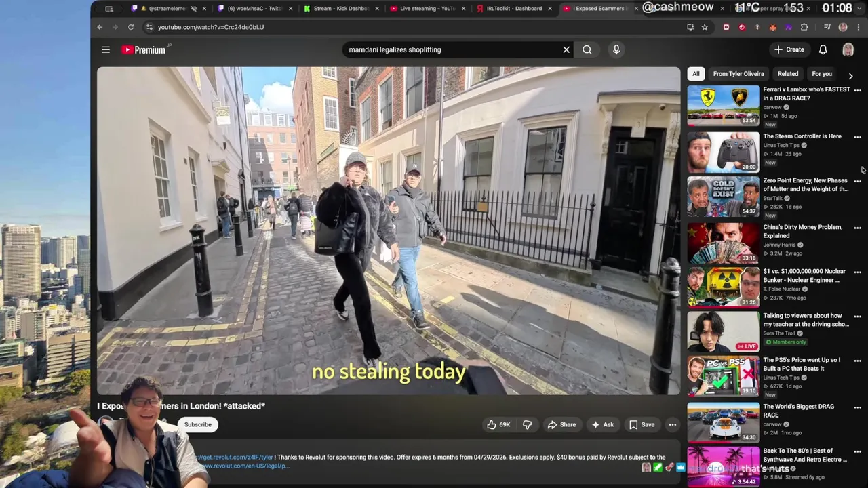Open the carwow channel under Ferrari v Lambo
The height and width of the screenshot is (488, 868).
(772, 107)
